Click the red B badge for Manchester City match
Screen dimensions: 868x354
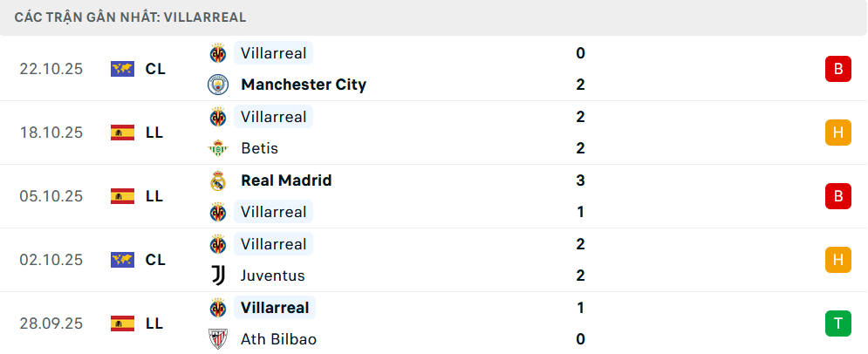coord(837,69)
